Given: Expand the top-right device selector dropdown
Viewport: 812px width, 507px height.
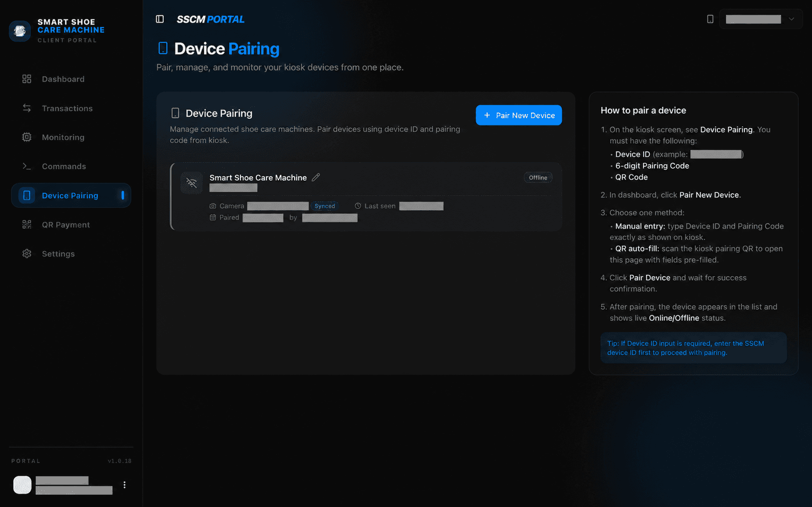Looking at the screenshot, I should pyautogui.click(x=761, y=19).
